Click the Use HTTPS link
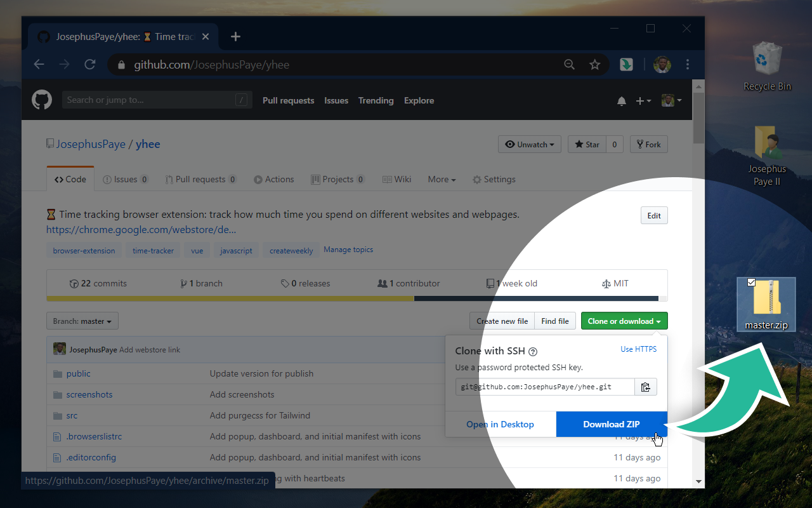Viewport: 812px width, 508px height. click(638, 349)
